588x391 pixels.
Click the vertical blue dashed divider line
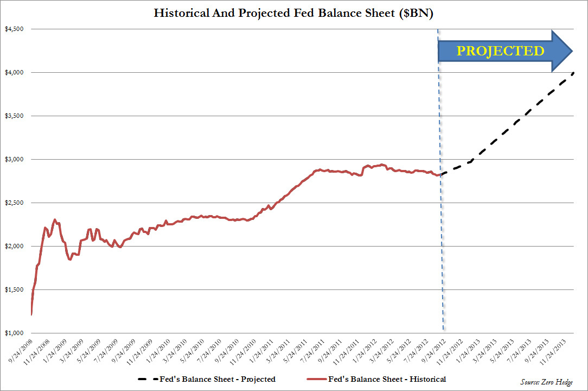pyautogui.click(x=440, y=180)
